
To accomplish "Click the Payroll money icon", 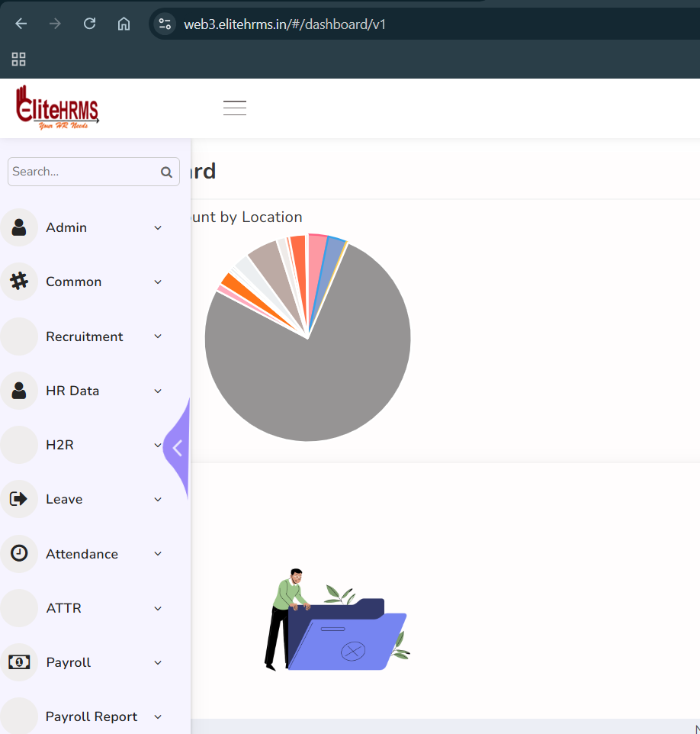I will [x=19, y=662].
